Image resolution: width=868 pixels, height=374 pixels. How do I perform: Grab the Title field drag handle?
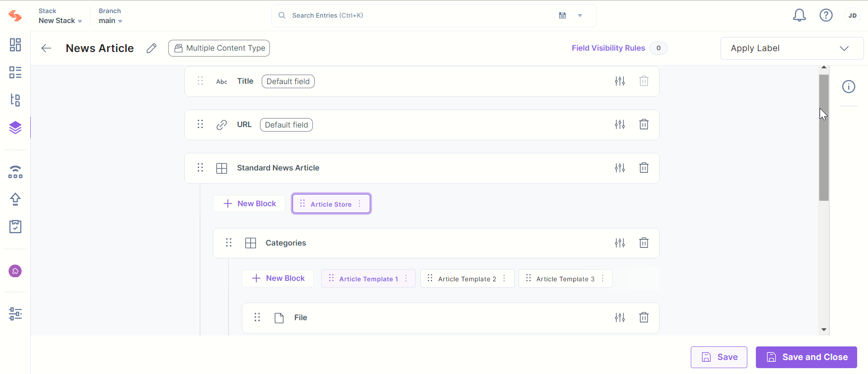coord(200,81)
